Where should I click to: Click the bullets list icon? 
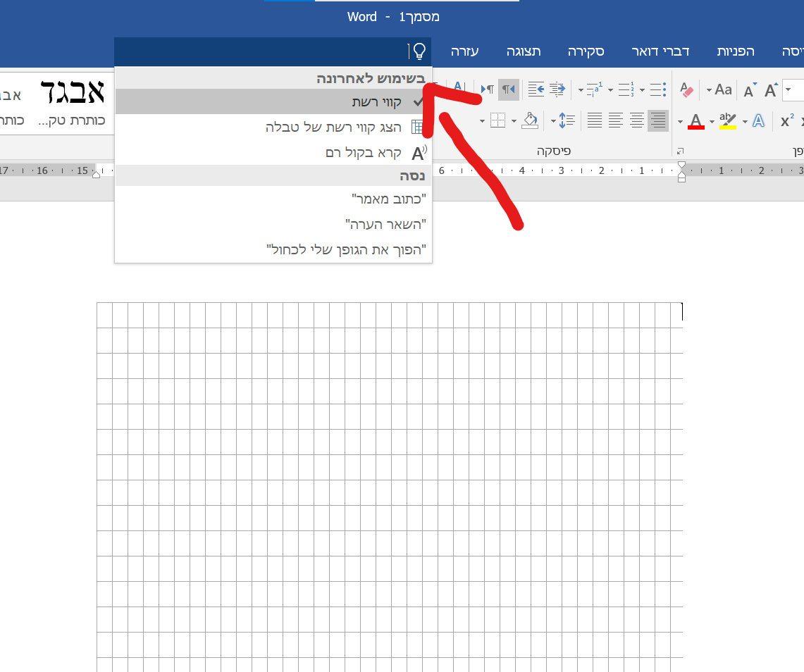click(658, 89)
